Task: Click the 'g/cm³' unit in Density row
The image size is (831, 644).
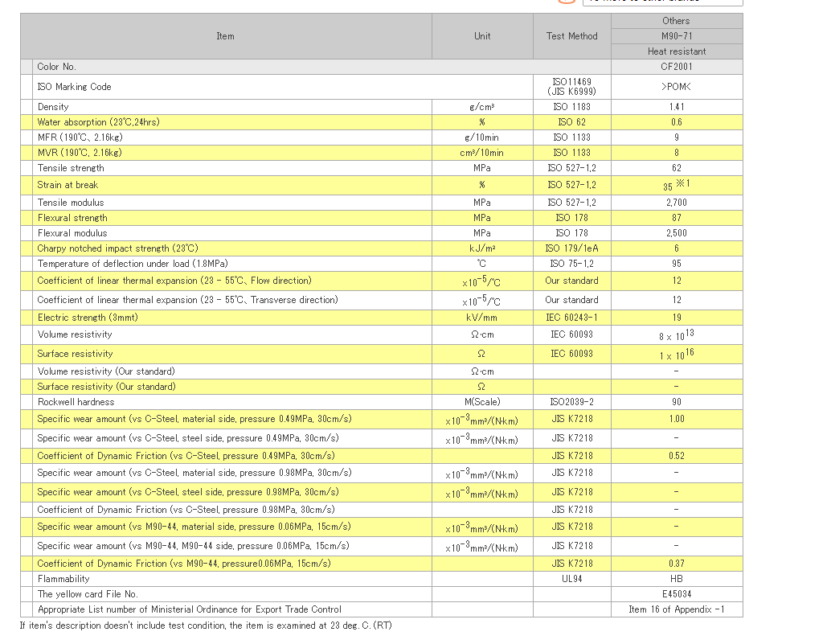Action: (482, 107)
